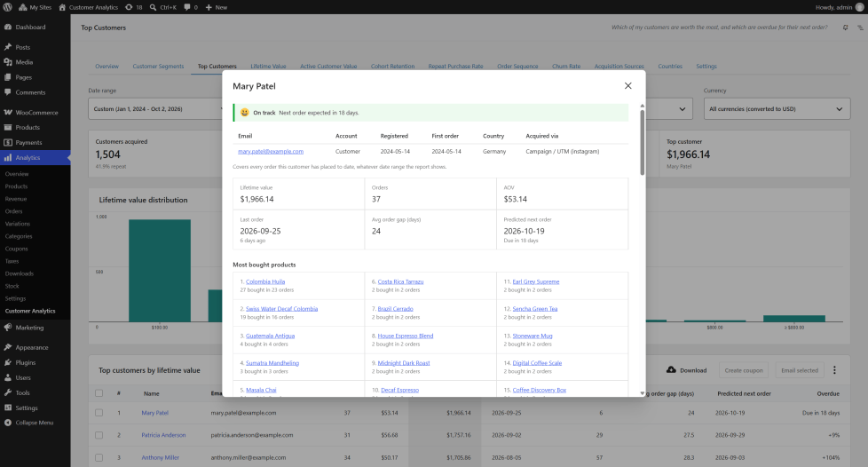This screenshot has height=467, width=868.
Task: Open the Cohort Retention tab
Action: click(392, 67)
